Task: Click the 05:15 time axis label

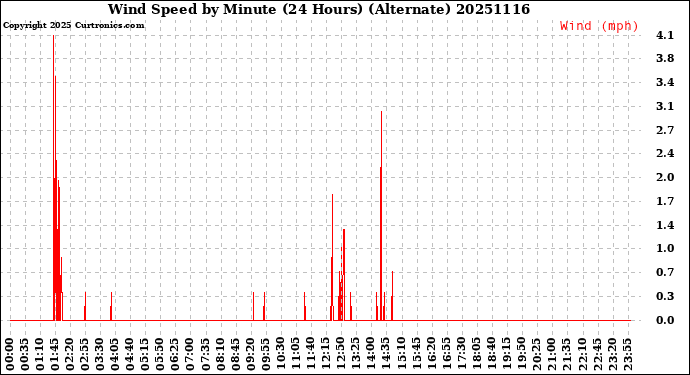Action: click(145, 355)
